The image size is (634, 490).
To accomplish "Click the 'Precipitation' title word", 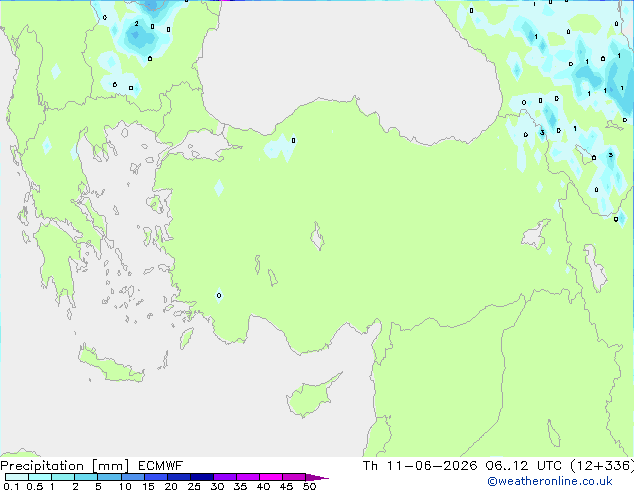I will point(42,466).
